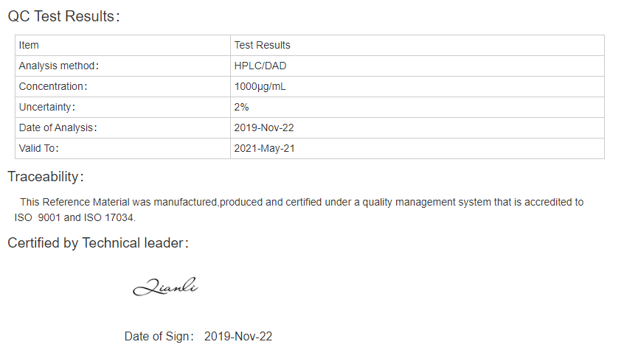Click the Date of Analysis label
624x364 pixels.
58,128
